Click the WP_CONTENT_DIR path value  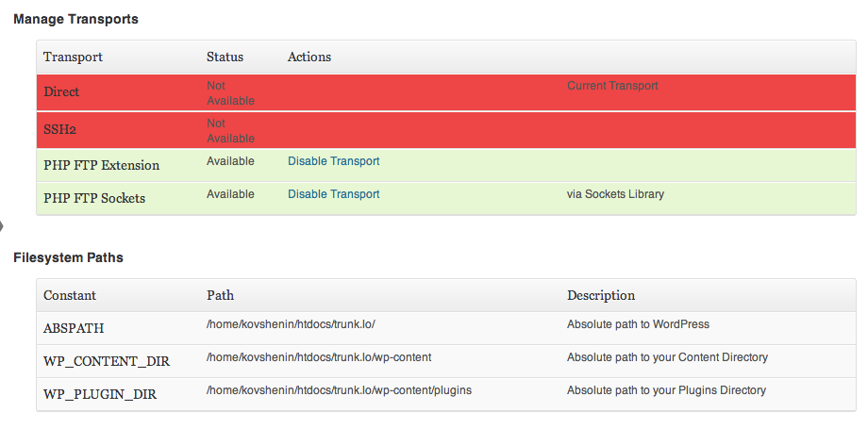(319, 357)
